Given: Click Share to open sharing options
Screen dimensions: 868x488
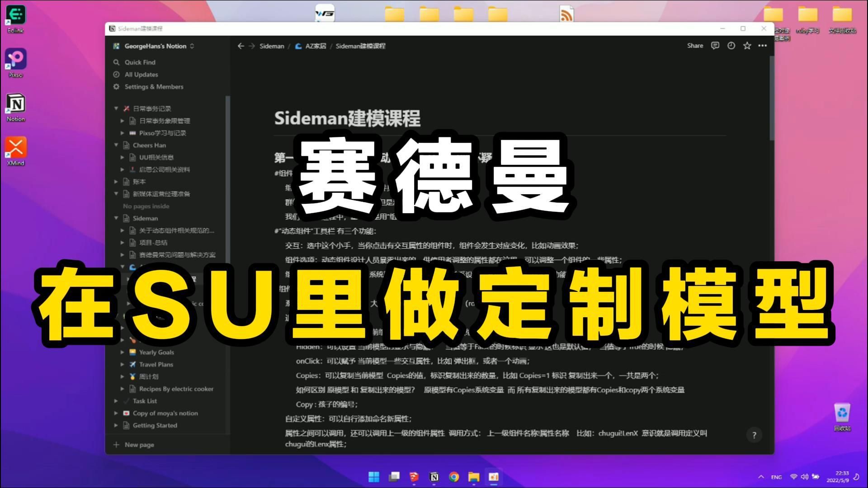Looking at the screenshot, I should 695,46.
